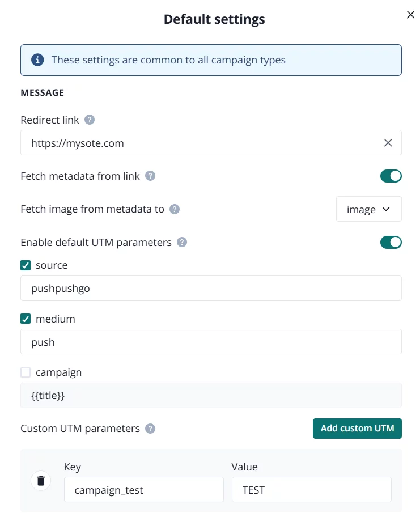The image size is (420, 513).
Task: Click the pushpushgo source value field
Action: click(x=211, y=288)
